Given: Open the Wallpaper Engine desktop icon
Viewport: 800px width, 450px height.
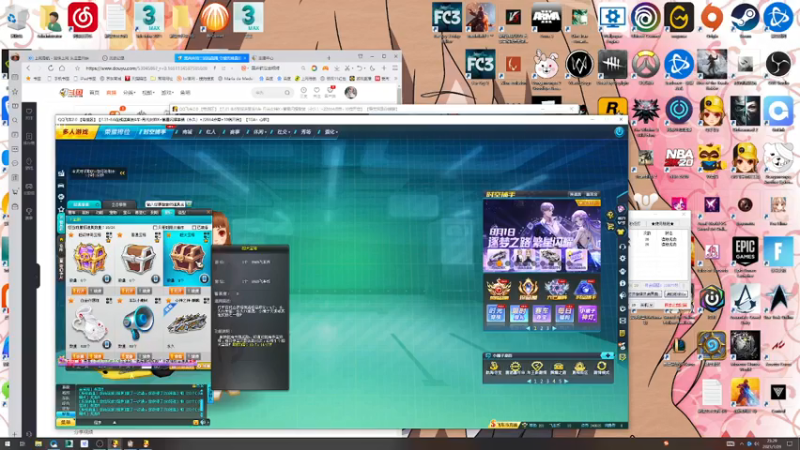Looking at the screenshot, I should (612, 18).
